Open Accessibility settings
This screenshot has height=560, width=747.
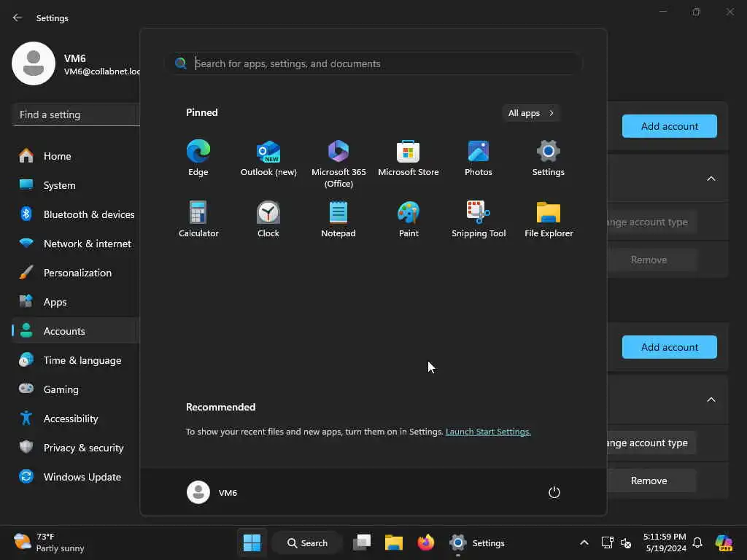pyautogui.click(x=76, y=419)
